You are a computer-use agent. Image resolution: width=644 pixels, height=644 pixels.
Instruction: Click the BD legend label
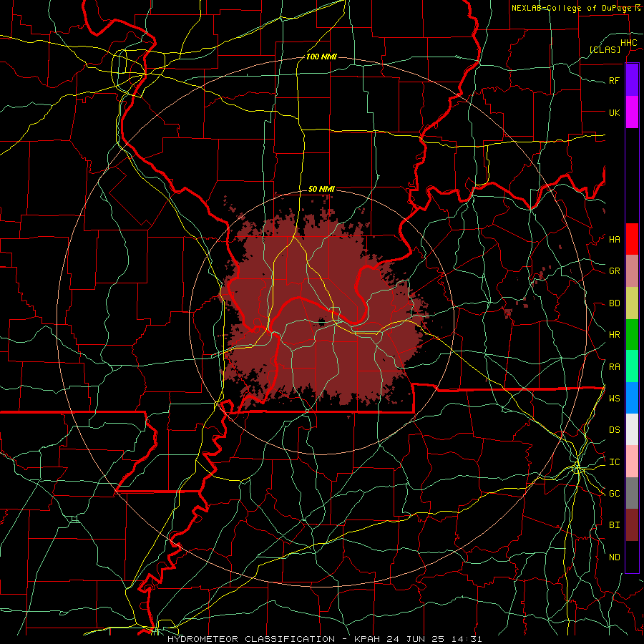[614, 303]
